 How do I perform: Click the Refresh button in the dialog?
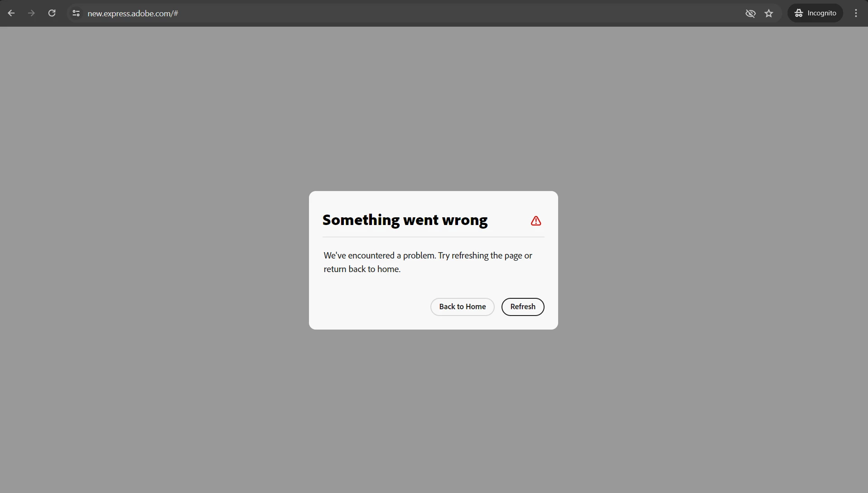pos(523,307)
